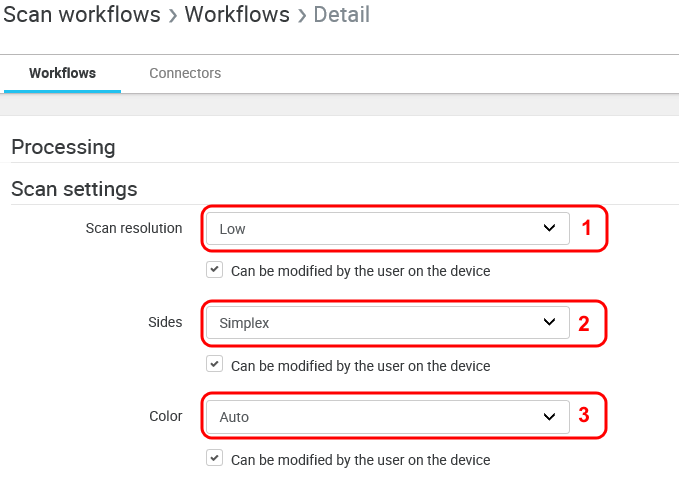Click the Scan settings section heading
Screen dimensions: 679x493
pyautogui.click(x=74, y=188)
